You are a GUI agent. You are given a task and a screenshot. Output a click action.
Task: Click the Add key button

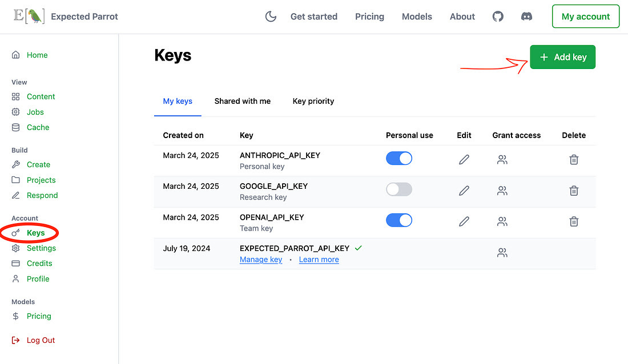click(562, 57)
